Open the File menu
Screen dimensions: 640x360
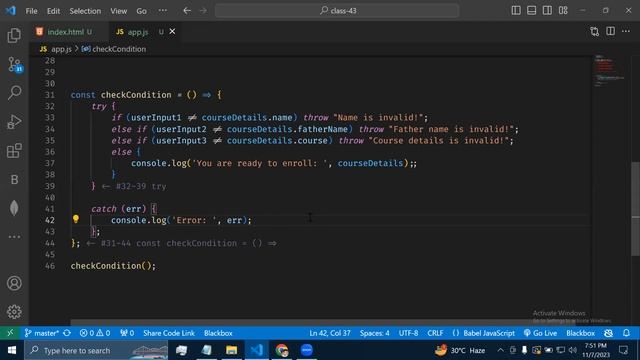(31, 11)
